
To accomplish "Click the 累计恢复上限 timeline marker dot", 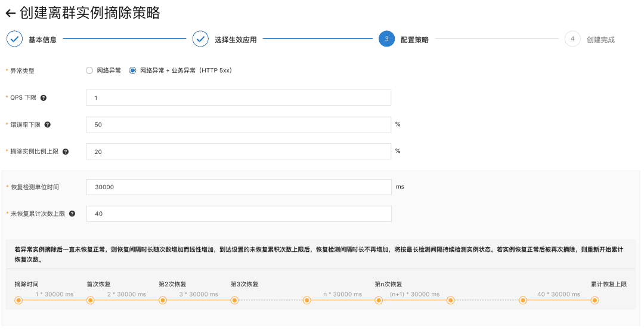I will pos(595,300).
